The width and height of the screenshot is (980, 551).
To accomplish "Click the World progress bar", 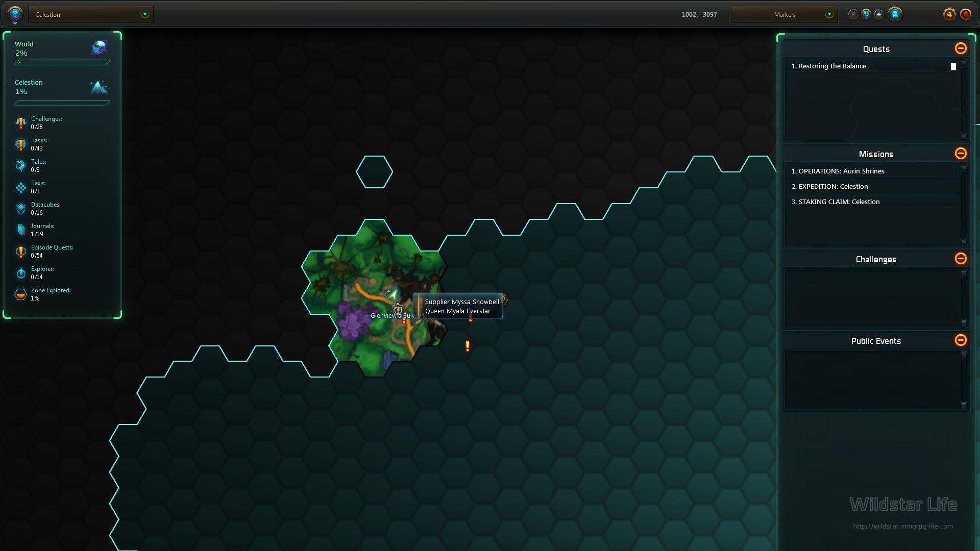I will tap(62, 62).
